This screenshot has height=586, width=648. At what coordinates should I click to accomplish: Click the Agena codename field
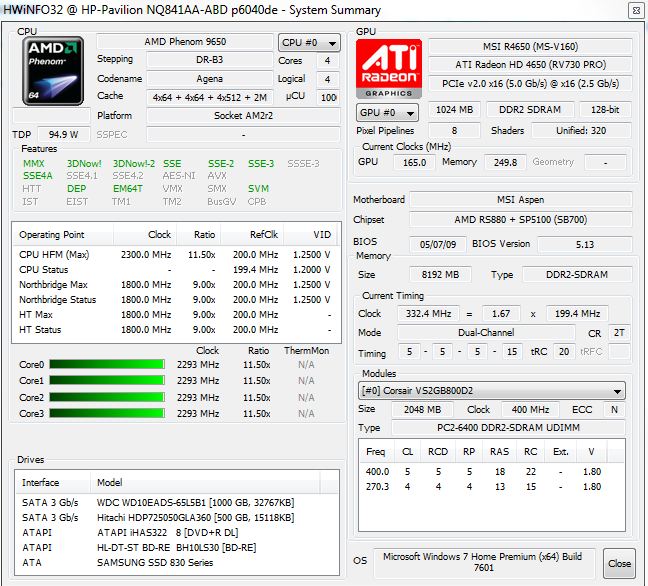[x=210, y=79]
